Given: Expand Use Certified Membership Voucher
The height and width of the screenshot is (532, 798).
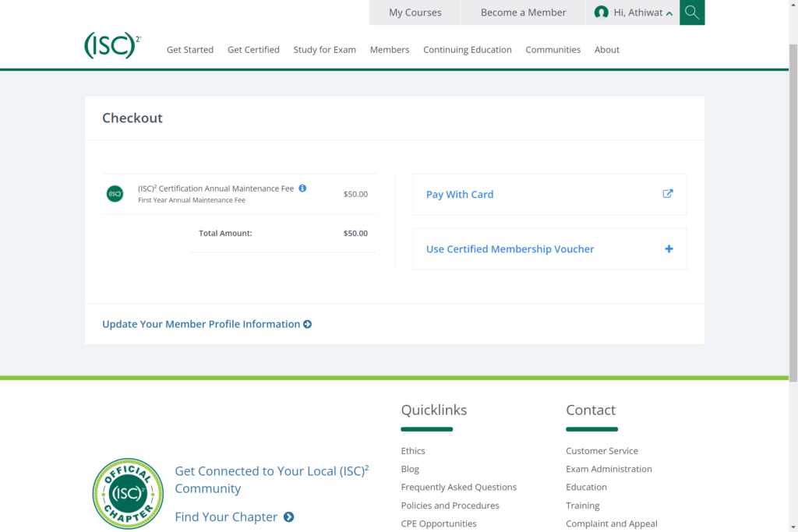Looking at the screenshot, I should (549, 248).
